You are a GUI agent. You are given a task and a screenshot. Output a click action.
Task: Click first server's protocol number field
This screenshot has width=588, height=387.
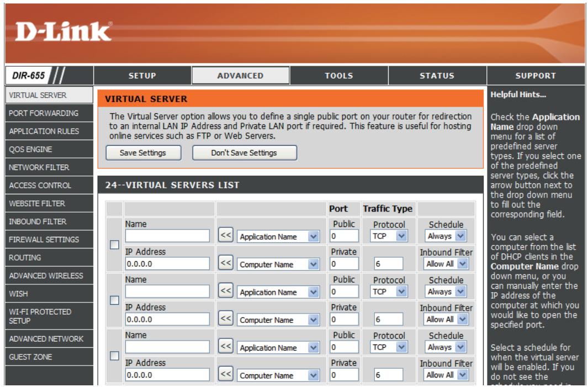[x=389, y=264]
